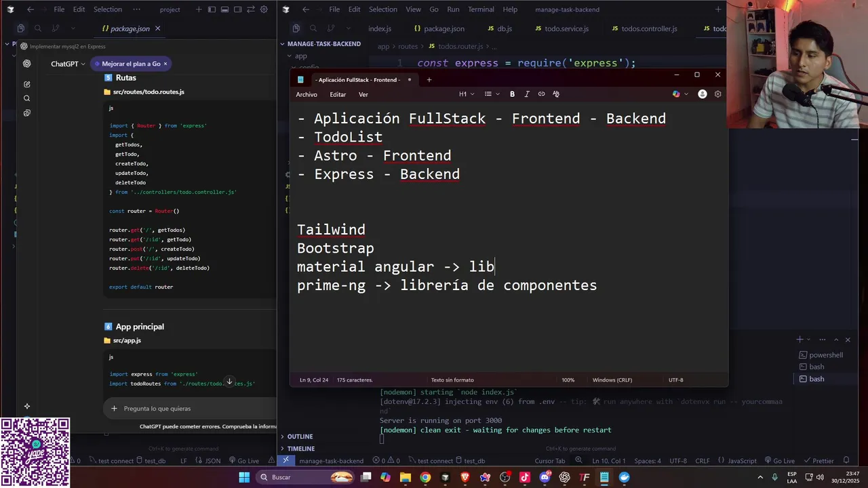Screen dimensions: 868x488
Task: Open Explorer icon in project window
Action: click(x=21, y=28)
